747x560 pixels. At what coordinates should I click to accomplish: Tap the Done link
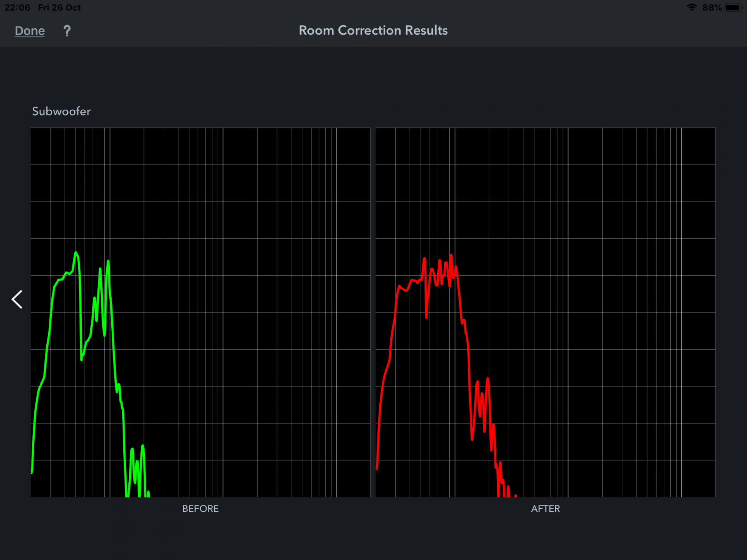pyautogui.click(x=30, y=31)
